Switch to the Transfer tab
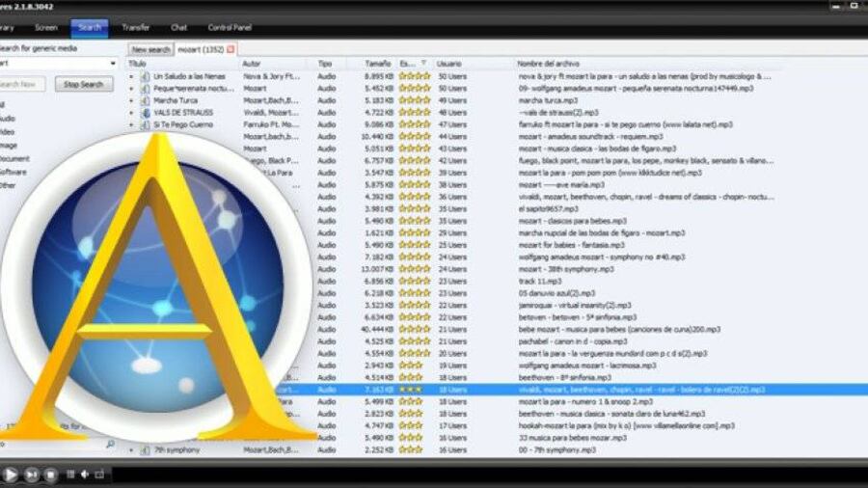This screenshot has height=488, width=868. click(135, 27)
